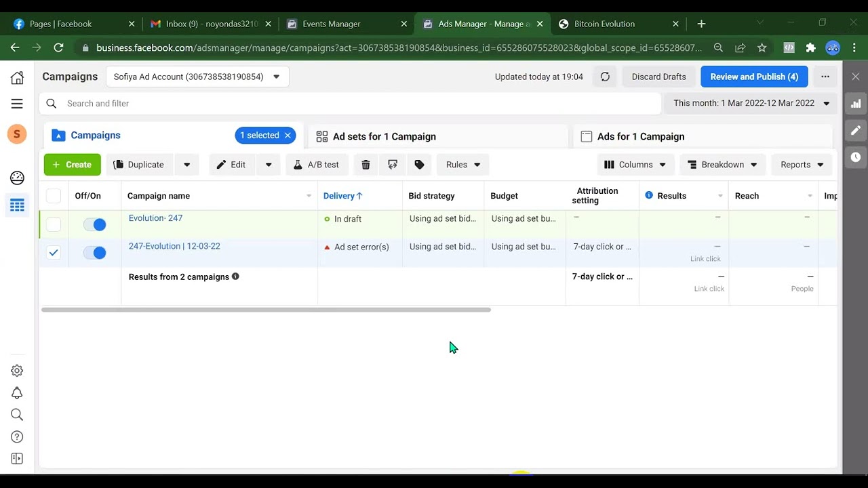Turn off the Evolution- 247 campaign switch
This screenshot has width=868, height=488.
(95, 224)
